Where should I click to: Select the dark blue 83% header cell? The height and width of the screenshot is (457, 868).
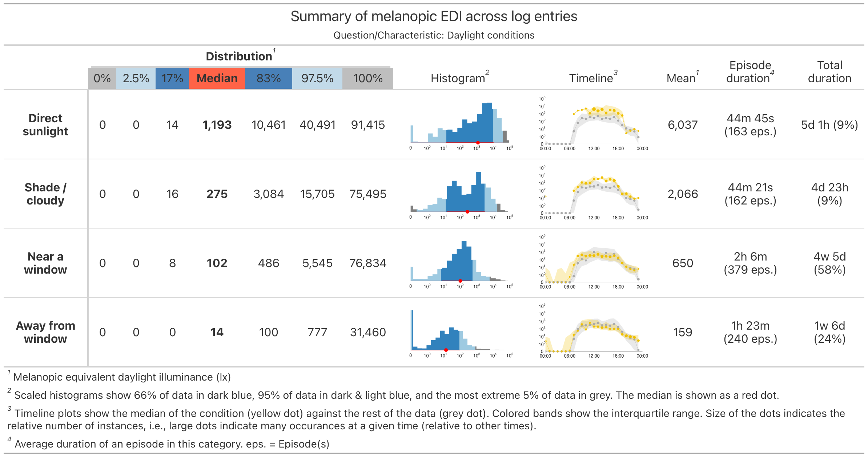(269, 78)
